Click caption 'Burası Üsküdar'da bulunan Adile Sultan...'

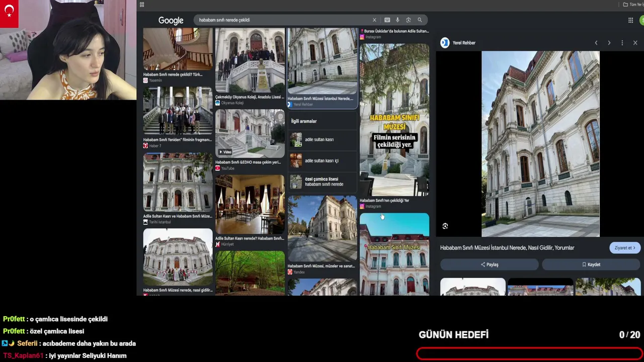[x=394, y=31]
